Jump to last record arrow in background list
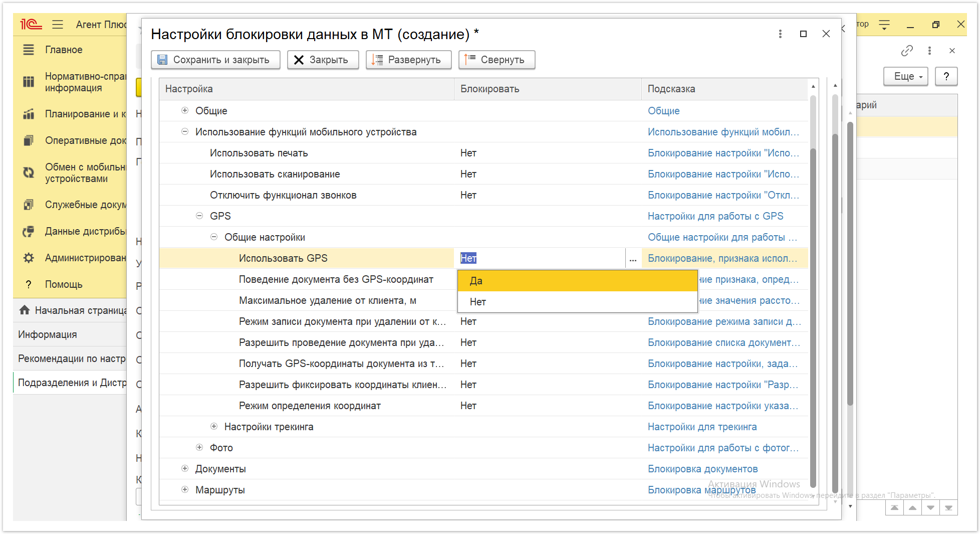The height and width of the screenshot is (534, 980). click(x=948, y=508)
